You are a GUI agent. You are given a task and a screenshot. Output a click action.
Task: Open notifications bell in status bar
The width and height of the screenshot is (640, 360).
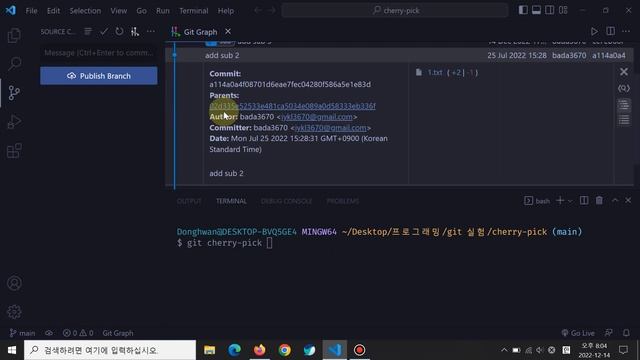click(626, 333)
